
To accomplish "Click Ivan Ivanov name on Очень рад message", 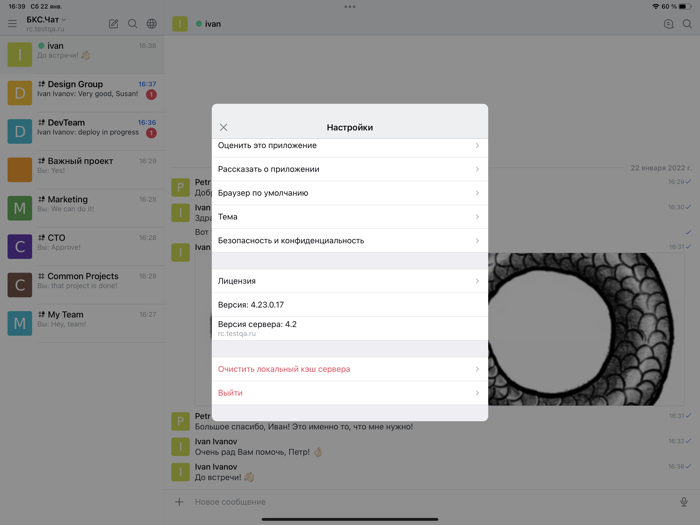I will coord(216,442).
